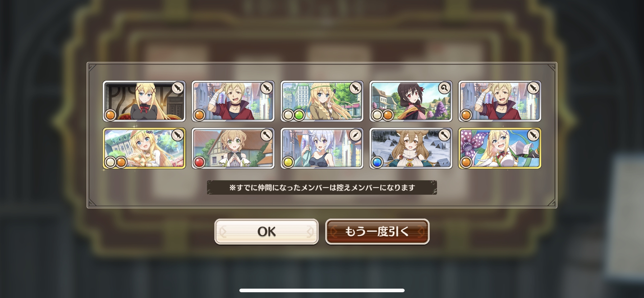This screenshot has width=644, height=298.
Task: Click the sword icon on black dress girl card
Action: (x=178, y=88)
